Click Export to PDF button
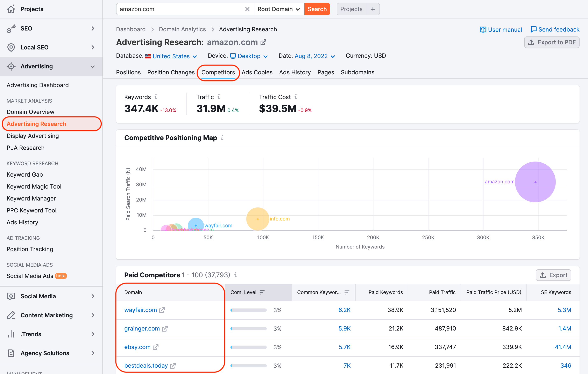Screen dimensions: 588x374 point(552,42)
